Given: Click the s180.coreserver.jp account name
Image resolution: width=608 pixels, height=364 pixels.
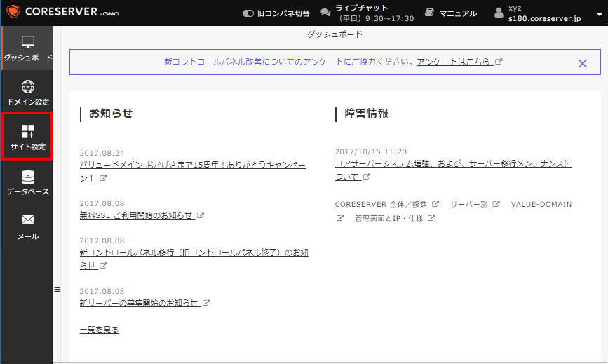Looking at the screenshot, I should 544,18.
